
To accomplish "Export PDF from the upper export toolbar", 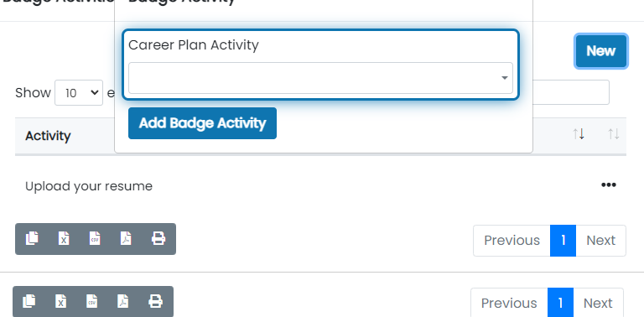I will click(x=126, y=238).
